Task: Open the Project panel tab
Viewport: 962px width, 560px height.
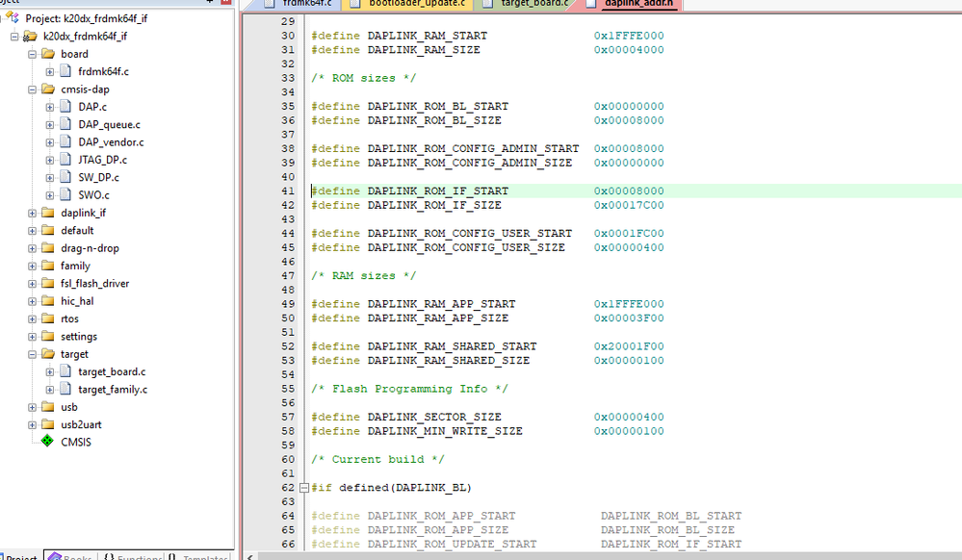Action: (21, 556)
